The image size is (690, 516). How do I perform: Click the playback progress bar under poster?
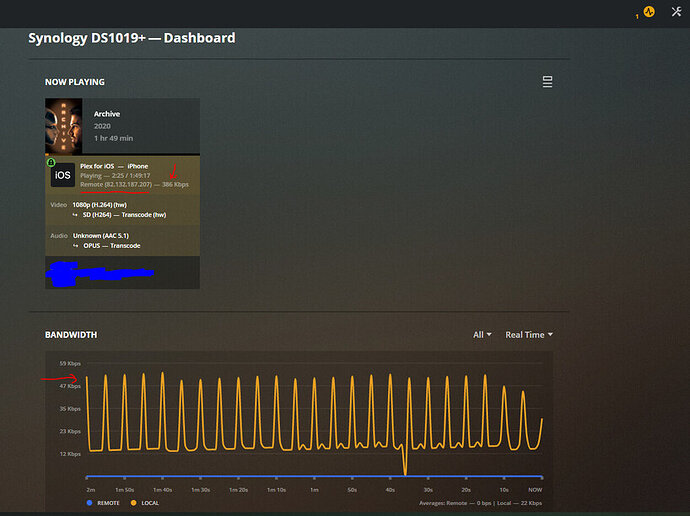(122, 154)
